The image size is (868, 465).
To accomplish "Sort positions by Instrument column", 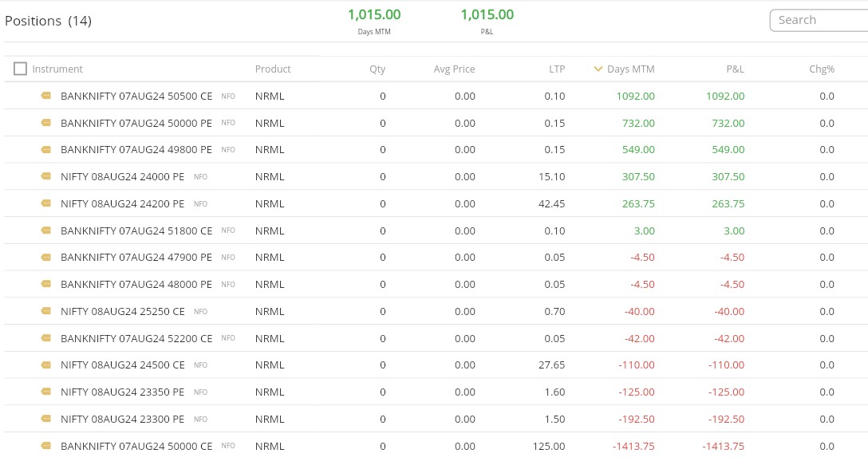I will (x=57, y=69).
